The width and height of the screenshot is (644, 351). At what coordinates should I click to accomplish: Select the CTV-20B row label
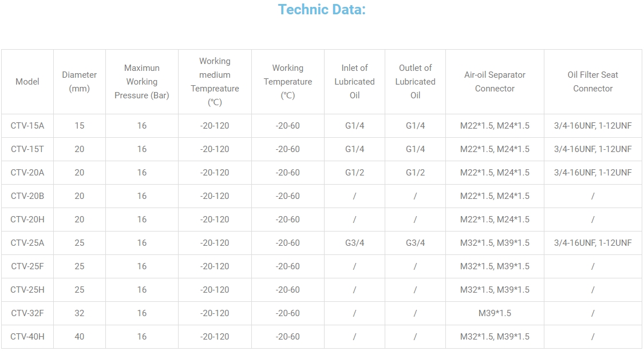click(x=27, y=196)
